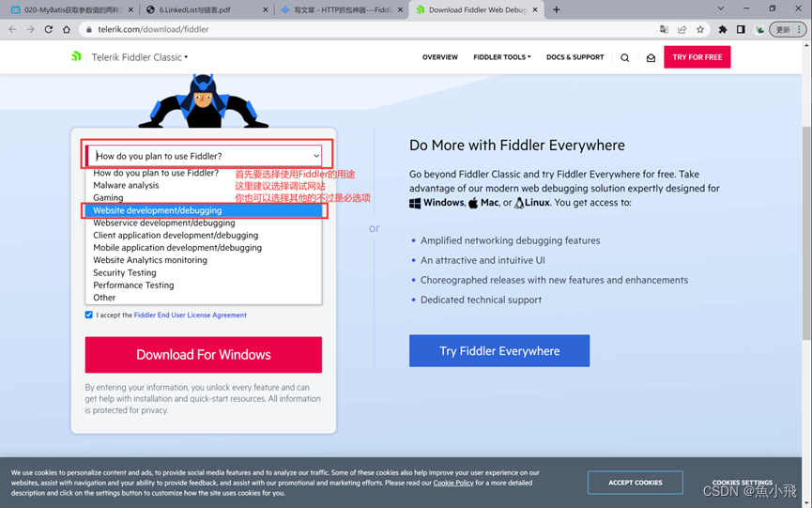Viewport: 812px width, 508px height.
Task: Toggle the browser side panel icon
Action: pyautogui.click(x=741, y=29)
